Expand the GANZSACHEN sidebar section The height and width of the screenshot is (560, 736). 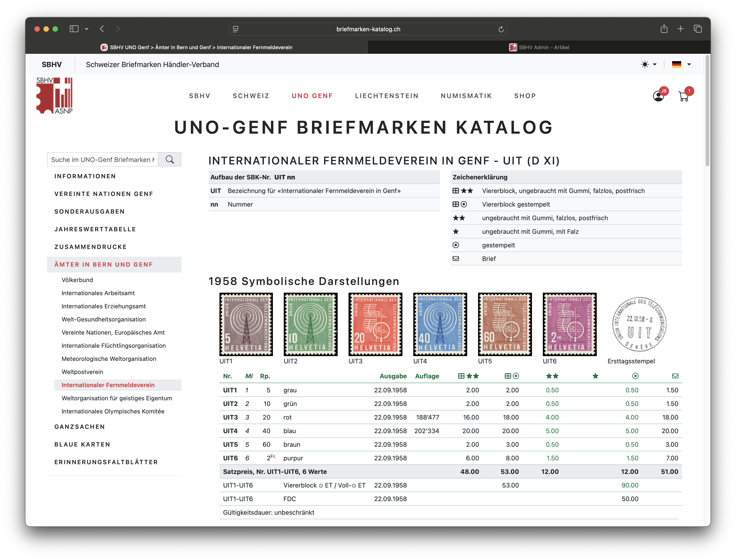coord(80,427)
